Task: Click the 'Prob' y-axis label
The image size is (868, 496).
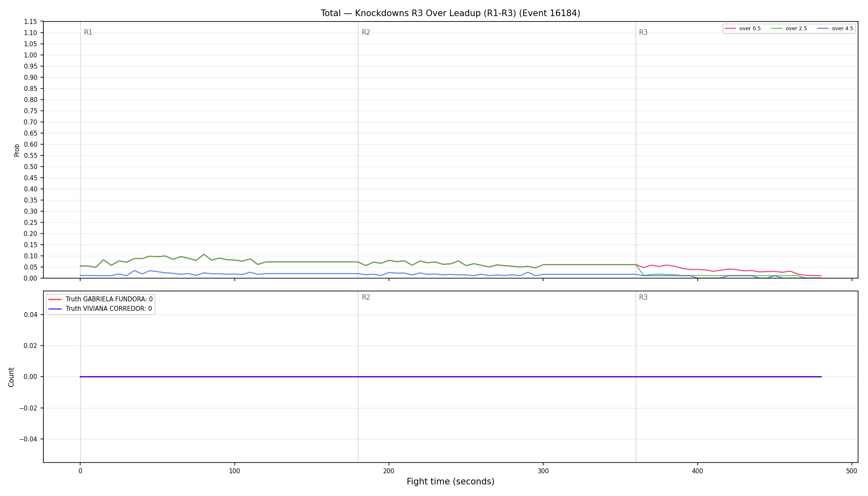Action: (17, 150)
